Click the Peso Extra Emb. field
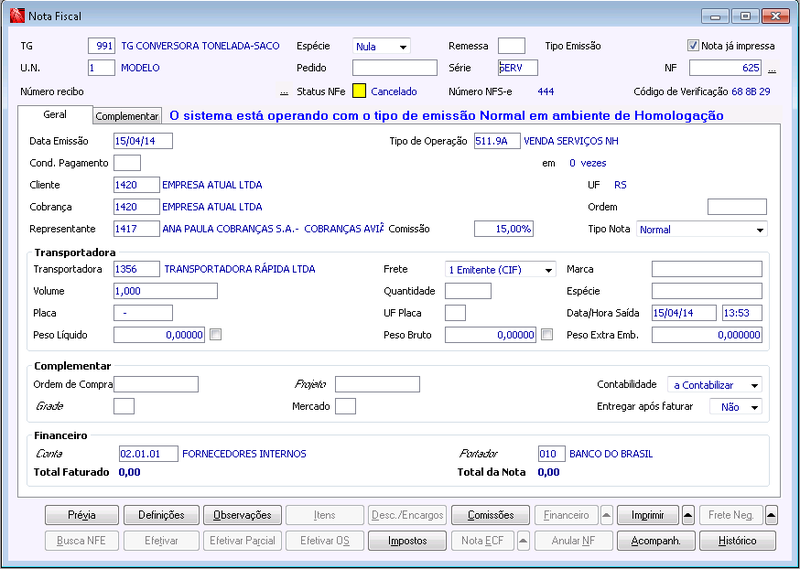Screen dimensions: 800x569 (707, 335)
